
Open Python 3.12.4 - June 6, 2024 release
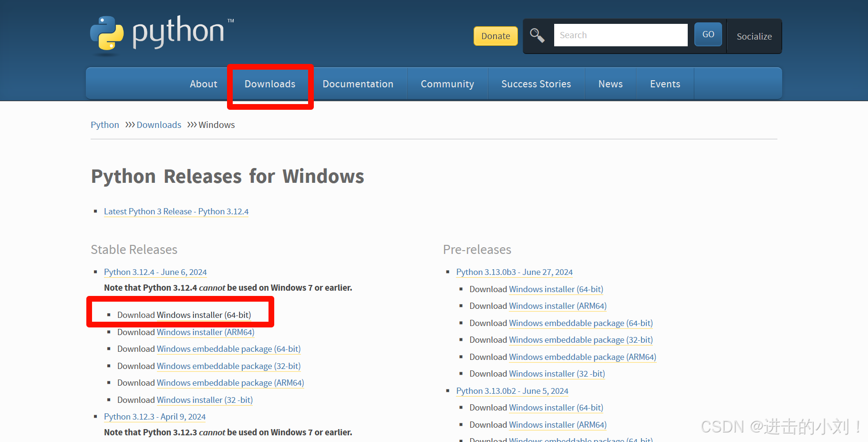155,272
